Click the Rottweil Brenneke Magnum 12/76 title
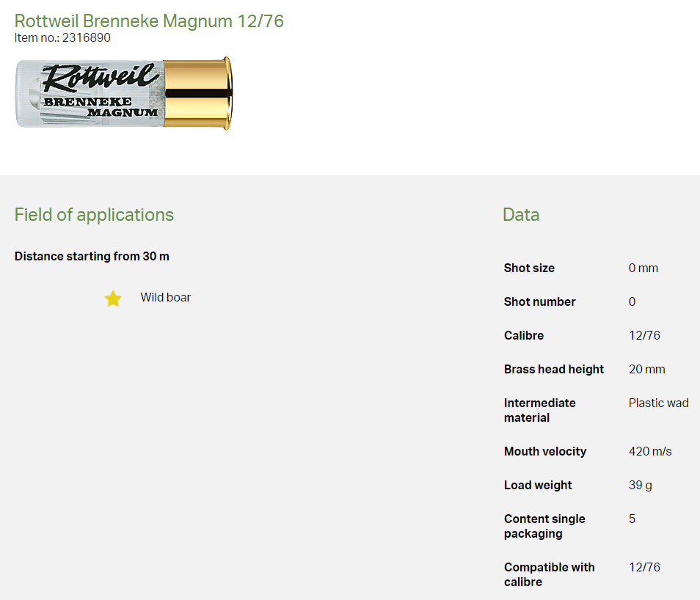The image size is (700, 600). (149, 21)
